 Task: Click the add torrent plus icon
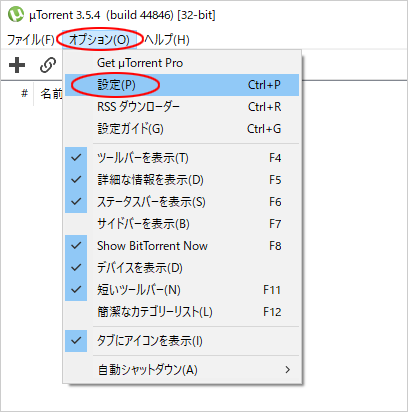(17, 65)
